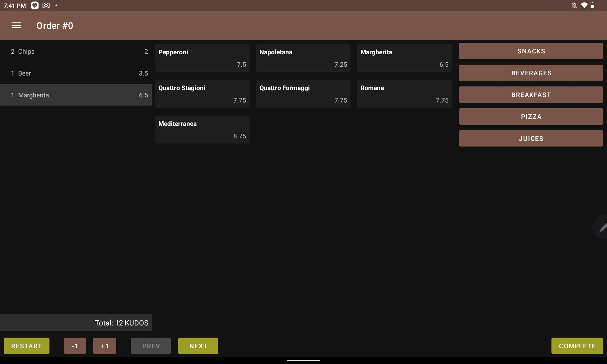The height and width of the screenshot is (364, 607).
Task: Increase item quantity with +1
Action: [x=104, y=345]
